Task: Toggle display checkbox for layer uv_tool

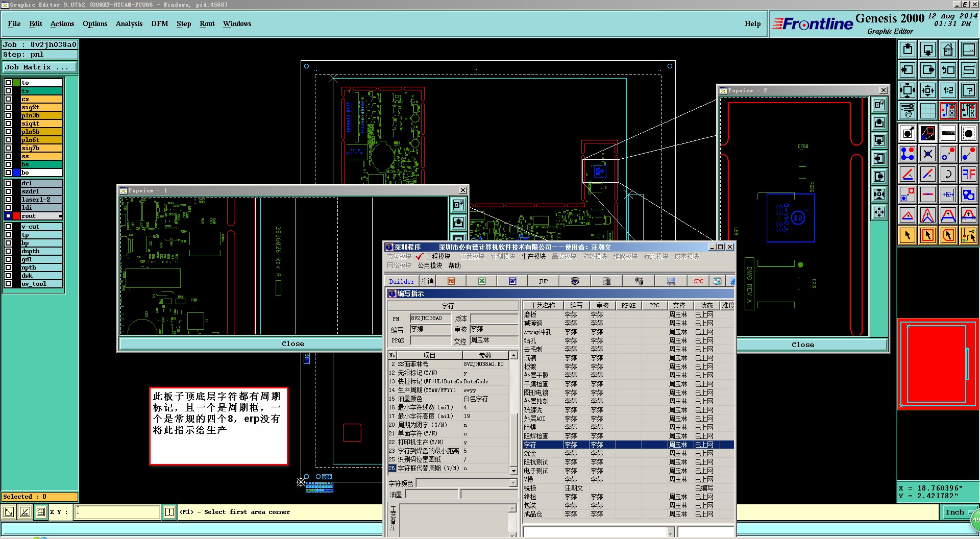Action: click(8, 284)
